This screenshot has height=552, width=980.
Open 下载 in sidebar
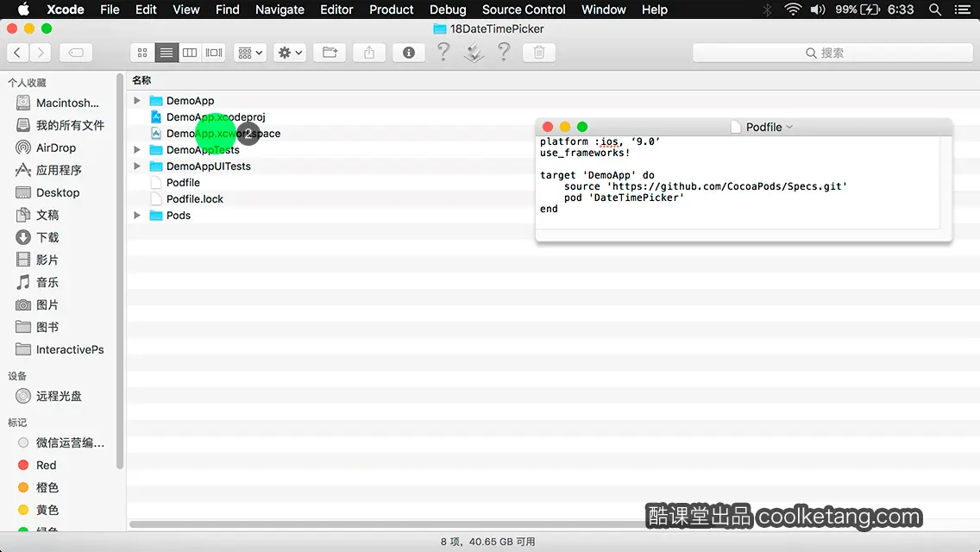point(37,237)
